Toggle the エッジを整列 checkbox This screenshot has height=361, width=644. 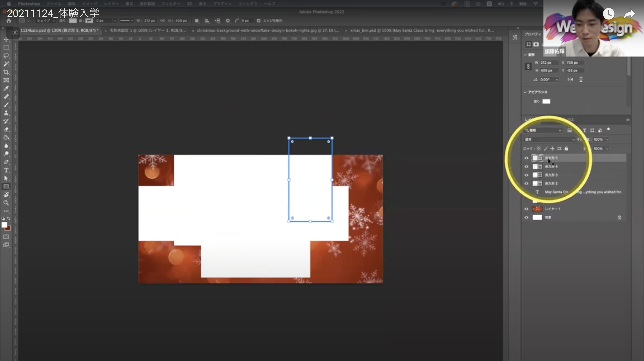259,21
